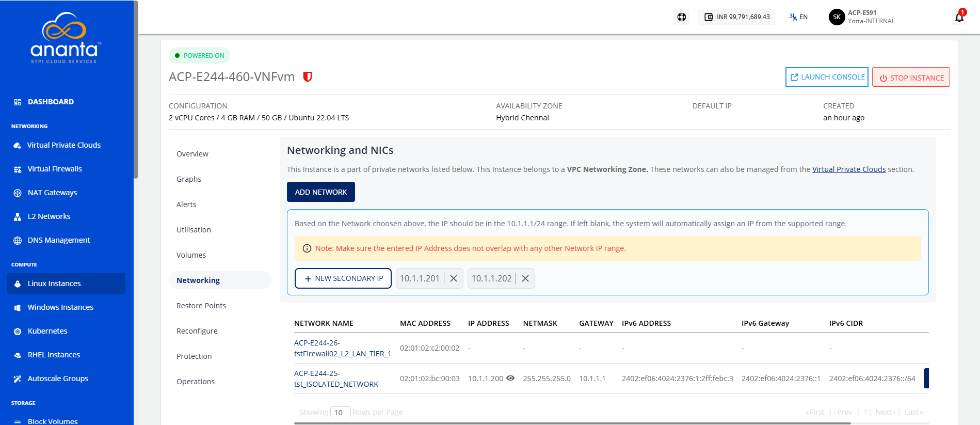
Task: Change language using EN selector
Action: point(798,17)
